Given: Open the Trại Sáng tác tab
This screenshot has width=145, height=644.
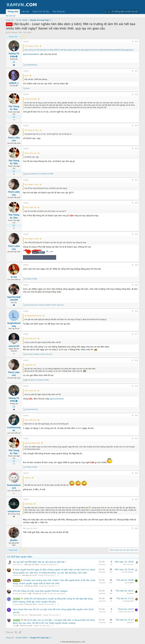Looking at the screenshot, I should [59, 12].
